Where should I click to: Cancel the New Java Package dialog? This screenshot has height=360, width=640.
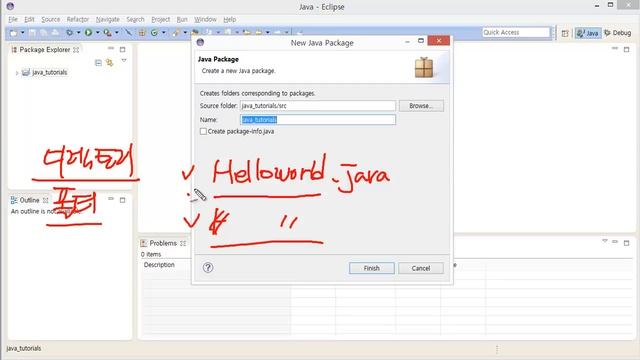pos(420,268)
